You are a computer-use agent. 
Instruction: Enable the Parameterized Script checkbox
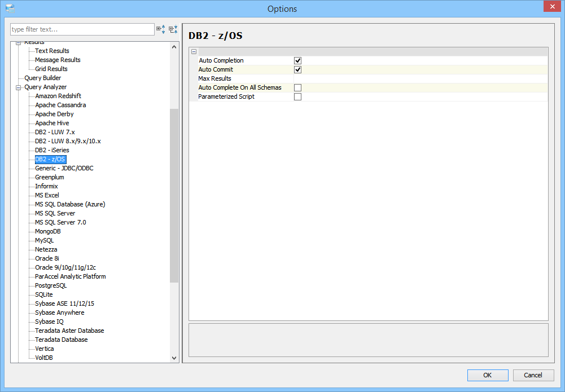(x=297, y=96)
